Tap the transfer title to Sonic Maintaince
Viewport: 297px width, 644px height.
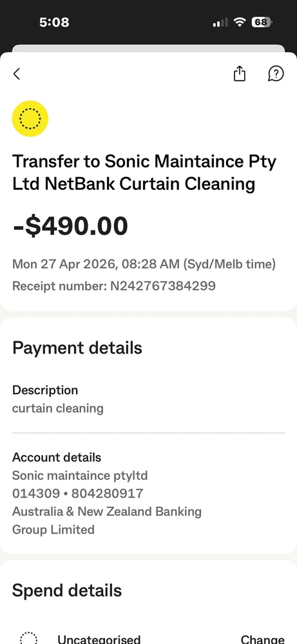pyautogui.click(x=144, y=173)
